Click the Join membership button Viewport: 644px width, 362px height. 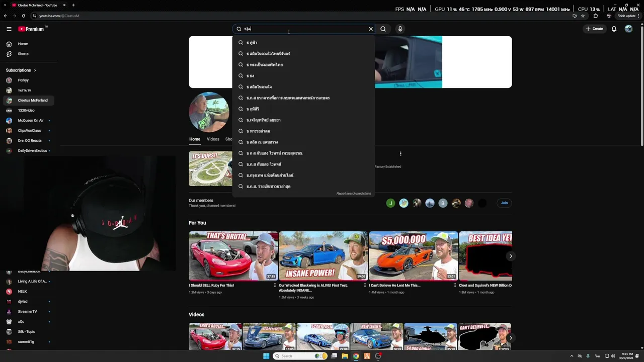coord(504,203)
